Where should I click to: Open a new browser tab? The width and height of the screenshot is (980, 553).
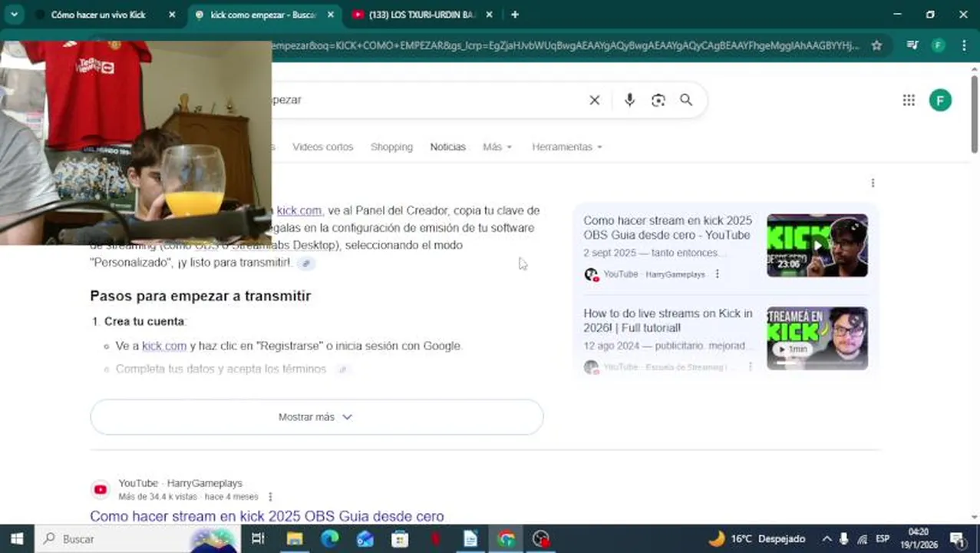515,15
